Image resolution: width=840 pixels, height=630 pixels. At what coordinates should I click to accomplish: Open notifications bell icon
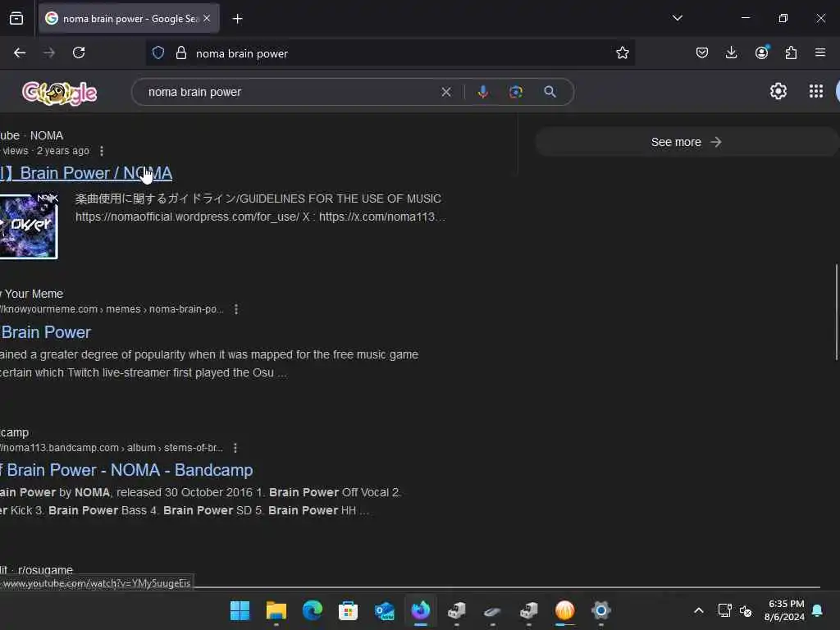point(818,610)
